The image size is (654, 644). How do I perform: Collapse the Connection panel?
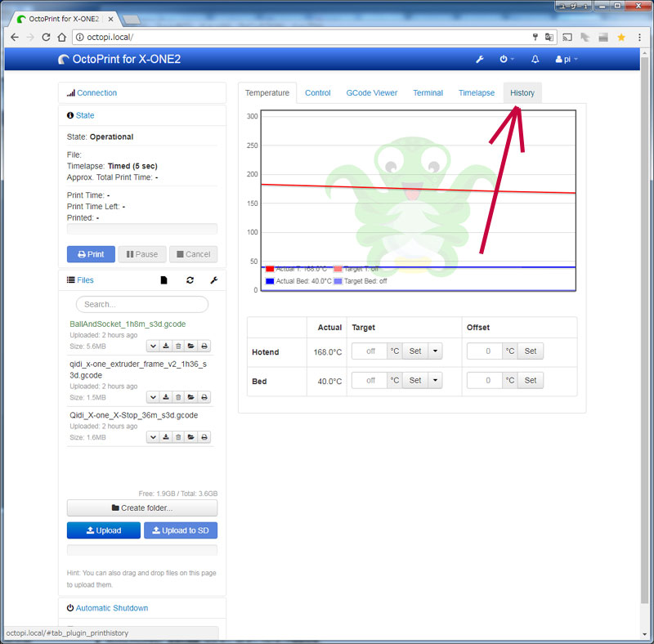(96, 93)
